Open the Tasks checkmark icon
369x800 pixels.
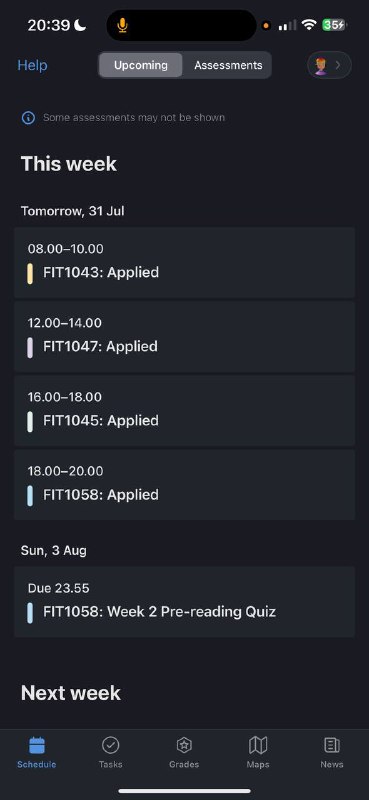(x=110, y=745)
